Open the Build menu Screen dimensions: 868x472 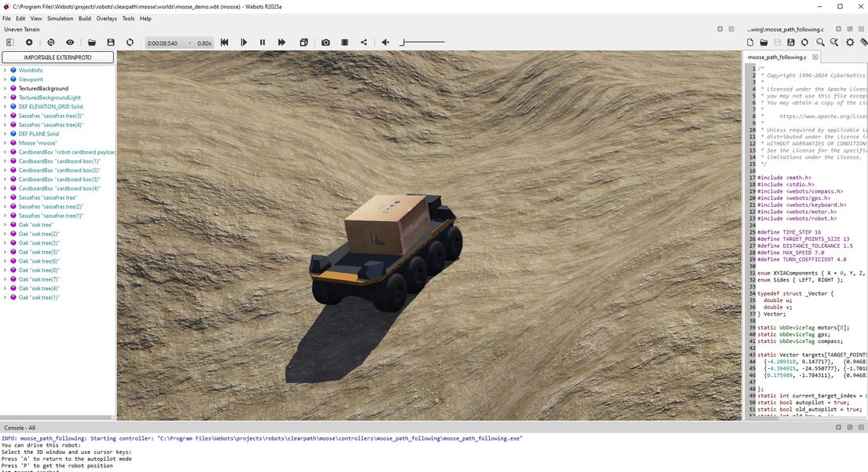pyautogui.click(x=85, y=18)
